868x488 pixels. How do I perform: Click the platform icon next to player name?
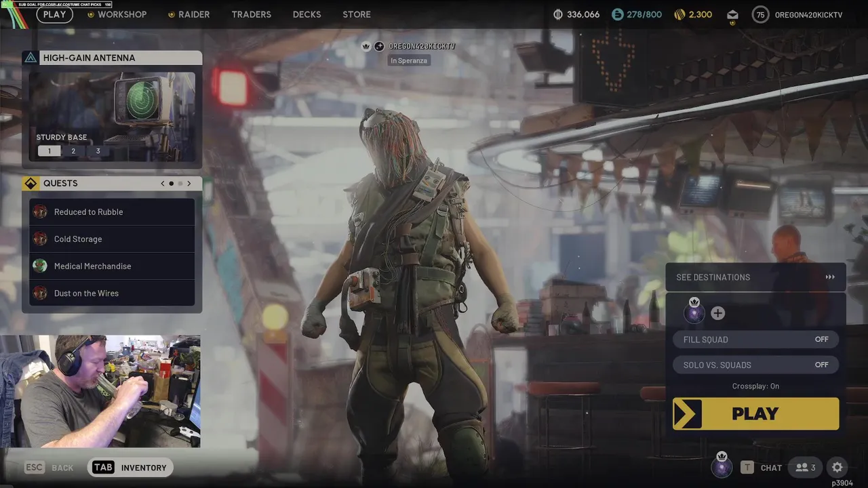[379, 46]
